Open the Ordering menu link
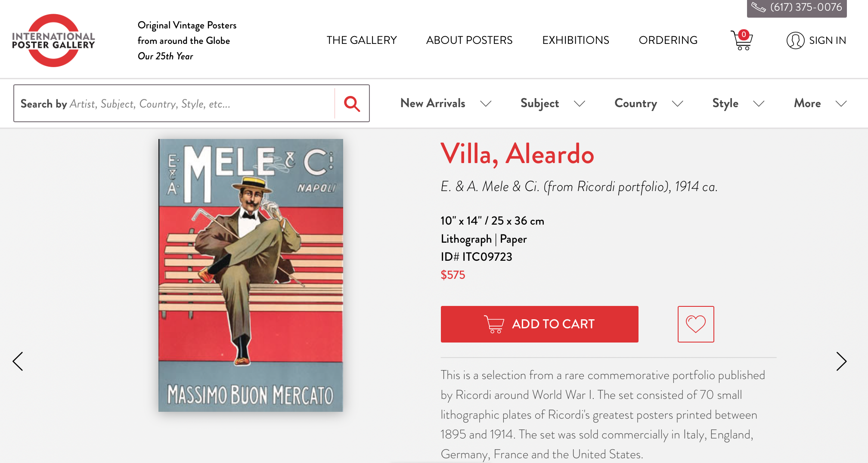The width and height of the screenshot is (868, 463). pos(668,40)
